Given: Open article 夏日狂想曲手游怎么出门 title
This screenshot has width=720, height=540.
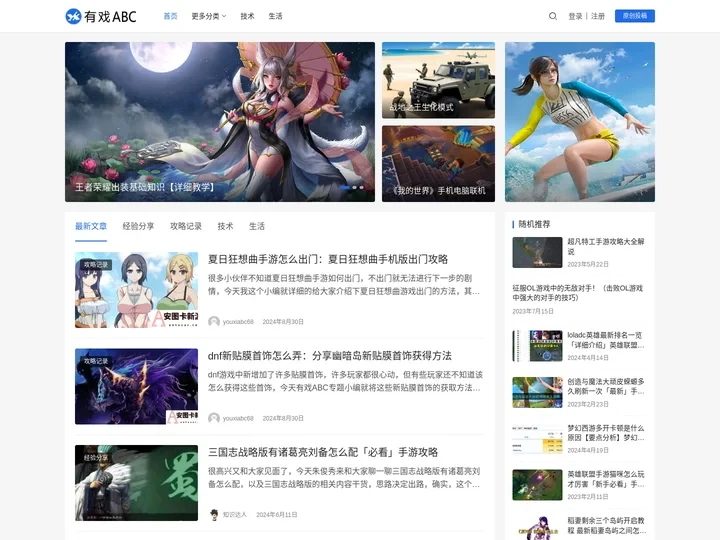Looking at the screenshot, I should coord(328,259).
